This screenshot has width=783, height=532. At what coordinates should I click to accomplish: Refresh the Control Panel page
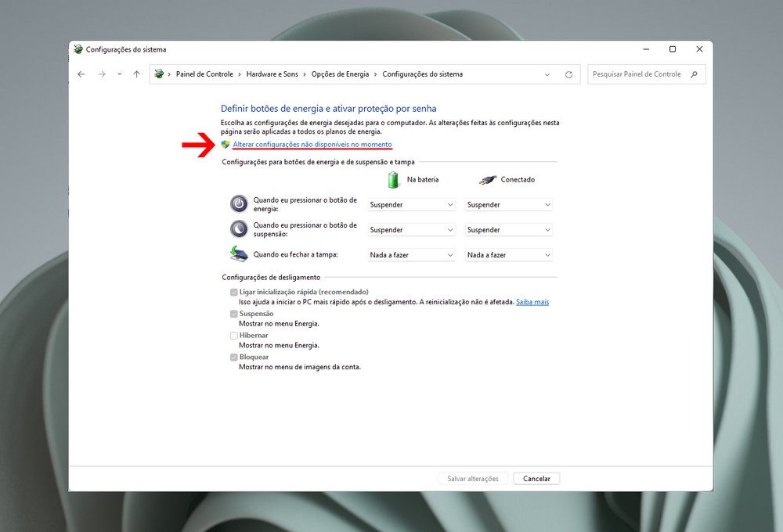[x=568, y=74]
